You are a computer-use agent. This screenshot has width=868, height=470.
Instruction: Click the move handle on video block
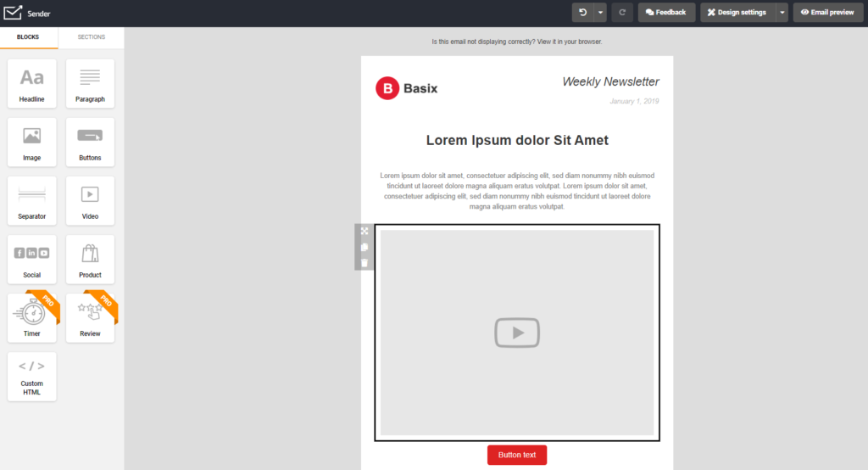(x=364, y=231)
